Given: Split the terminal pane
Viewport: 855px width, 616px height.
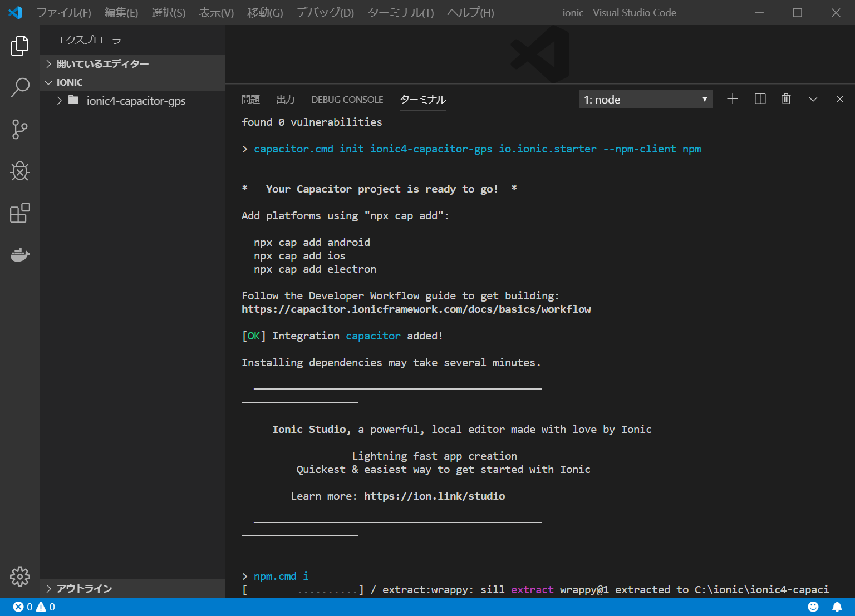Looking at the screenshot, I should pos(760,99).
